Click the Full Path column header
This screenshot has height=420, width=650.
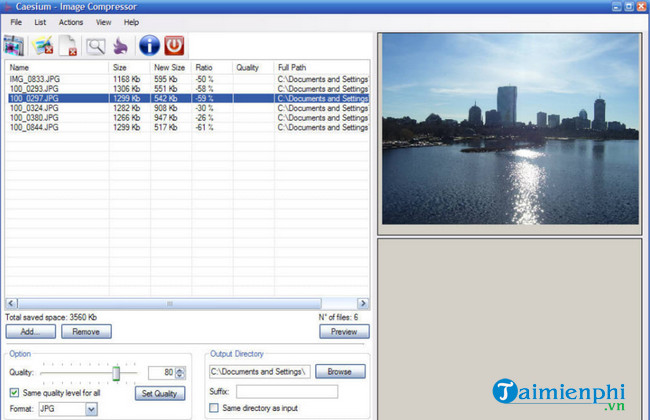[x=322, y=68]
